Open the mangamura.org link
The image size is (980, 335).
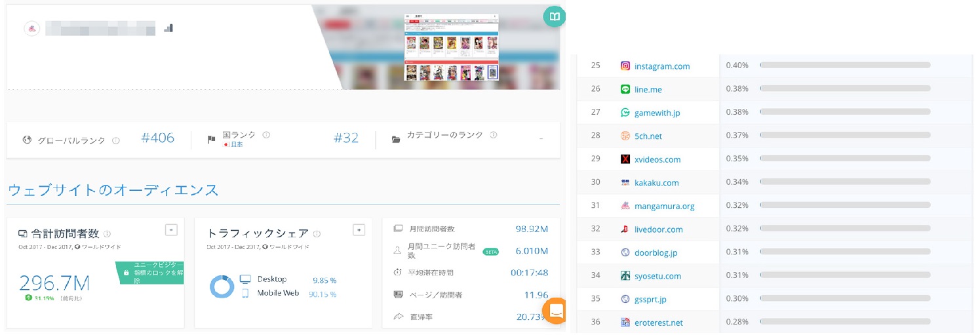coord(665,206)
